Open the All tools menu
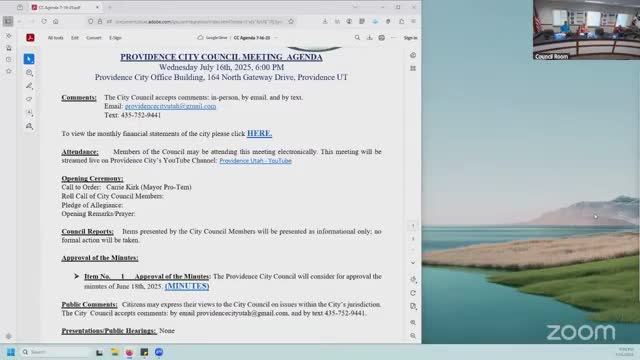This screenshot has height=360, width=640. (56, 38)
